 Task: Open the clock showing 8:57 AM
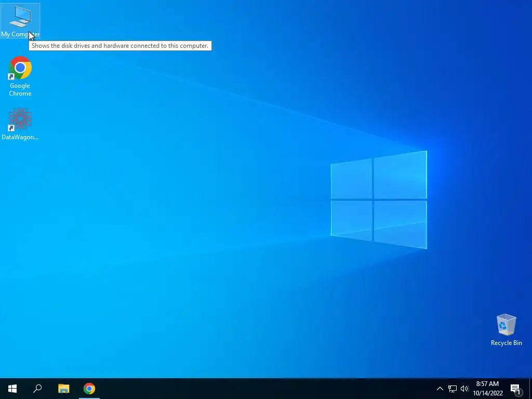point(487,389)
